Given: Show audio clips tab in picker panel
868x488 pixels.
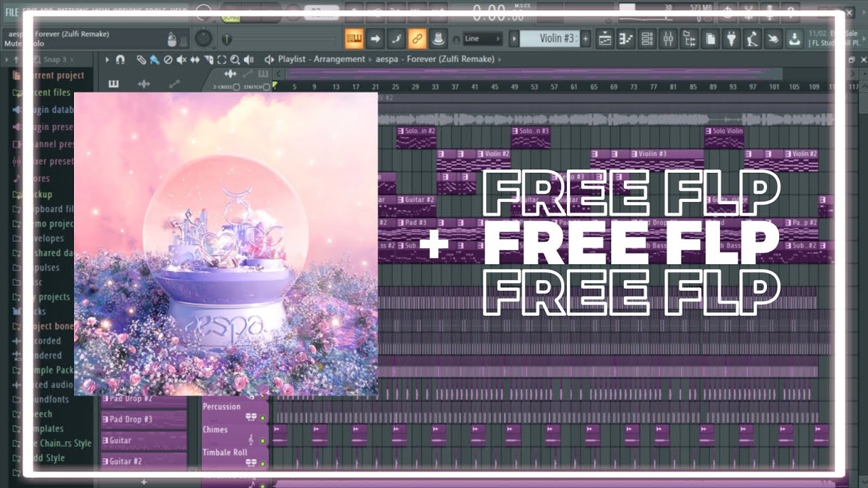Looking at the screenshot, I should pyautogui.click(x=144, y=84).
